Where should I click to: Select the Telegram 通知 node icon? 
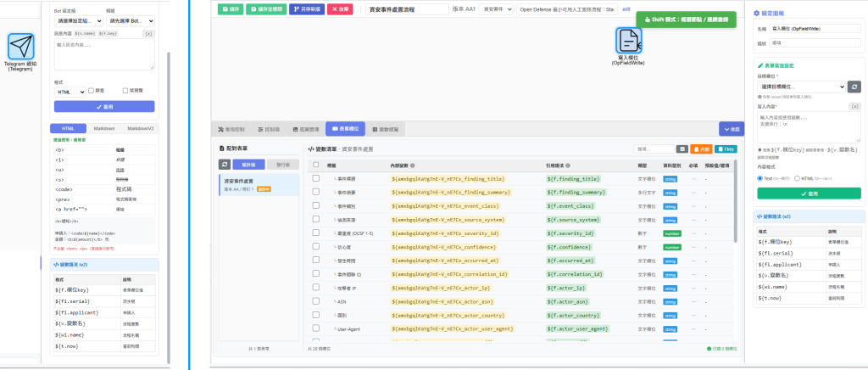tap(21, 47)
